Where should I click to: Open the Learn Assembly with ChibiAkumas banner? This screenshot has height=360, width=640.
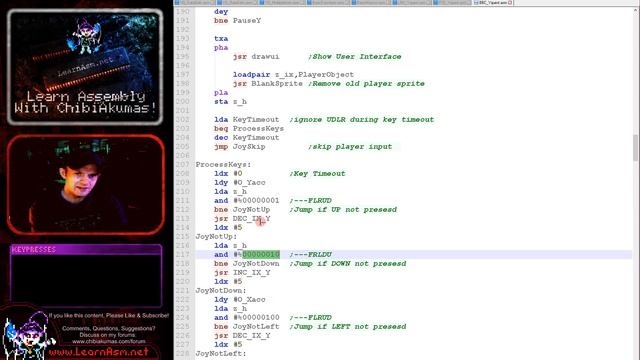[x=85, y=67]
